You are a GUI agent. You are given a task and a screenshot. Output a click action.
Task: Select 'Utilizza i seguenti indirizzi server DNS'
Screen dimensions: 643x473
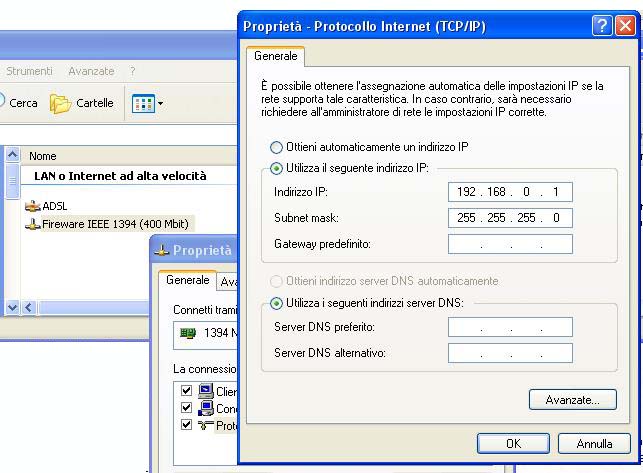point(277,303)
